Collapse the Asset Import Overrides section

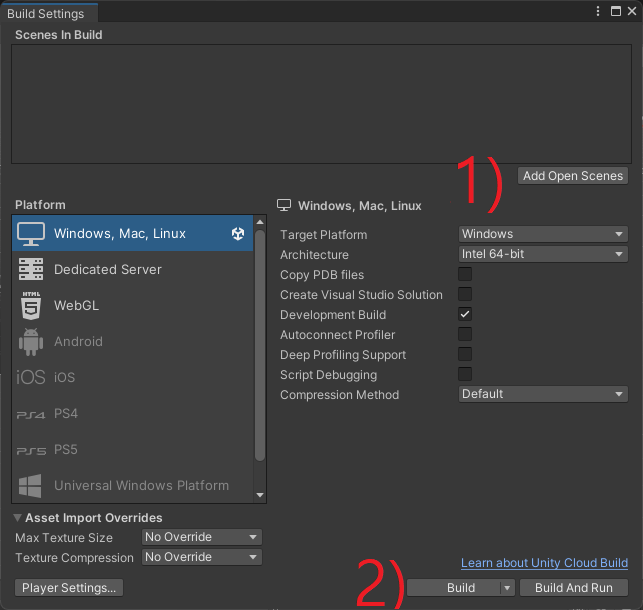(x=17, y=518)
